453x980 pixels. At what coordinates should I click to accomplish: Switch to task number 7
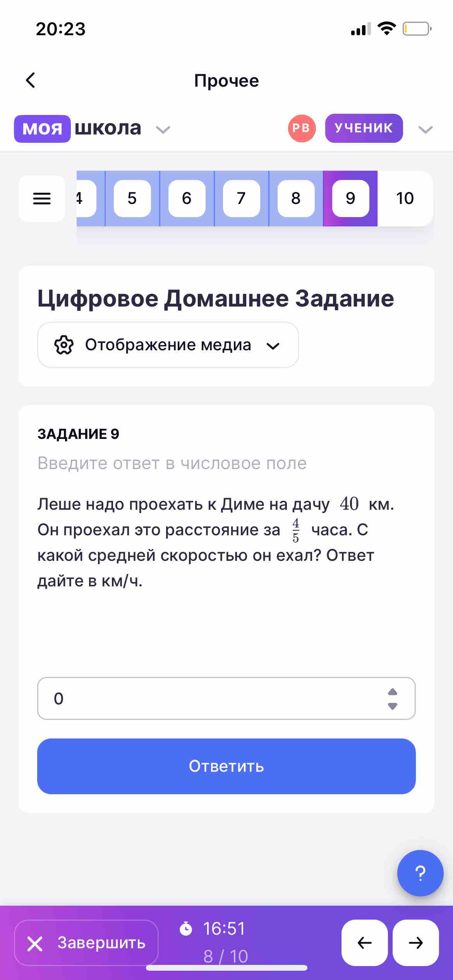coord(241,198)
